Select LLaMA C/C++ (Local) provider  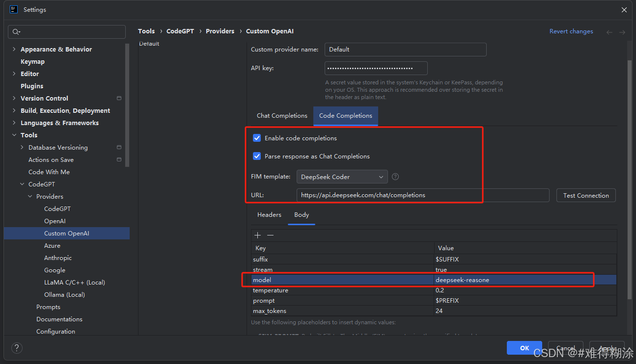[x=75, y=282]
